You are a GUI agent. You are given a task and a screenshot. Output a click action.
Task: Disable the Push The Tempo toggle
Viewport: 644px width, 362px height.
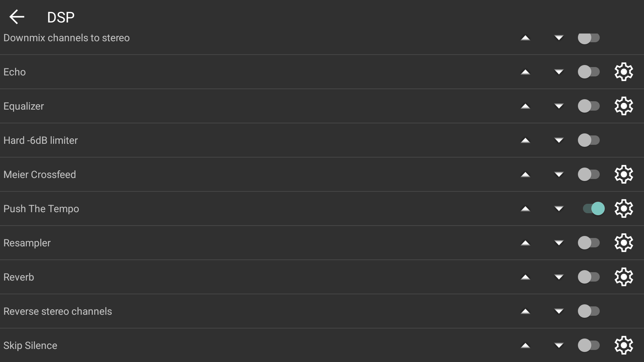[x=593, y=208]
